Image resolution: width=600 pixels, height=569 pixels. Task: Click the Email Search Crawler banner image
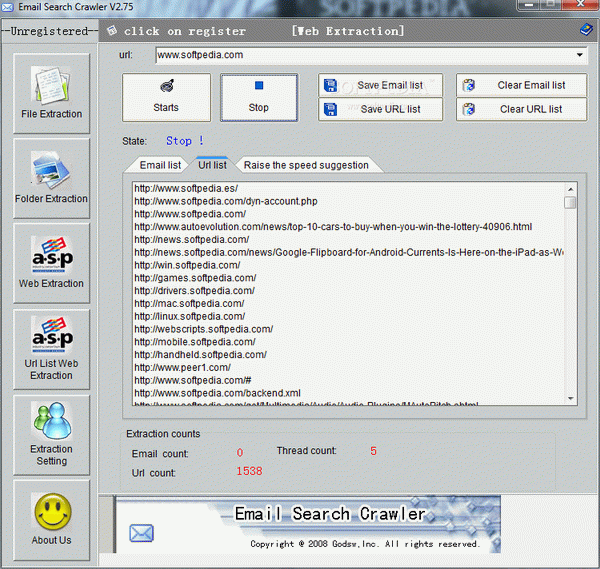[307, 524]
